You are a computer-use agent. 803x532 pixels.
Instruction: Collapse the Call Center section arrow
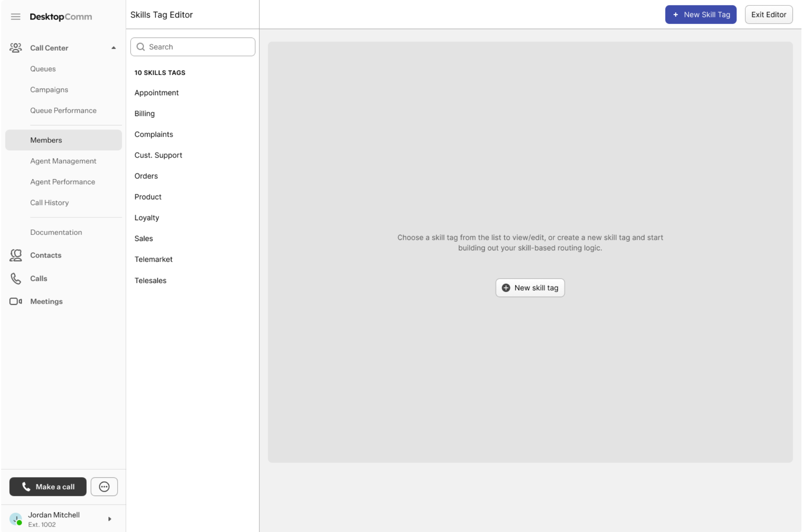tap(113, 48)
